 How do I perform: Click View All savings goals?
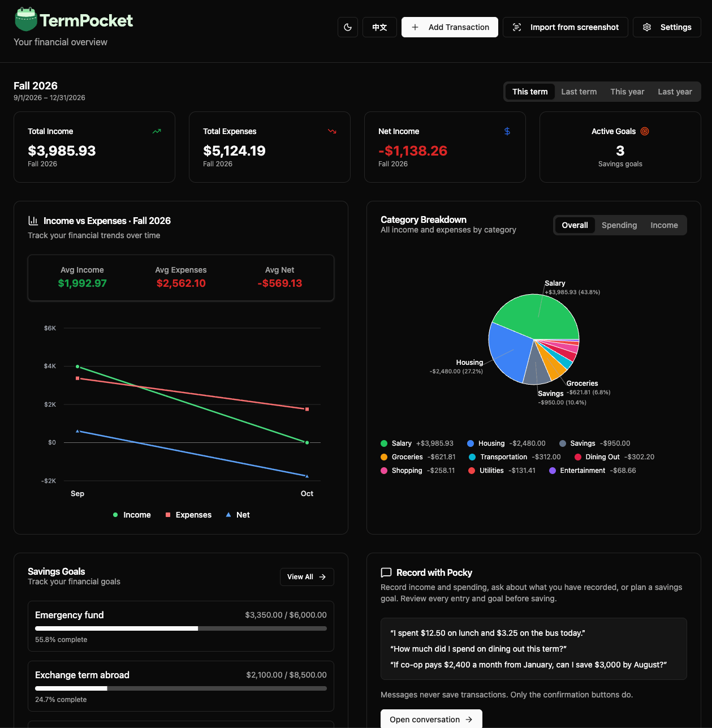(x=307, y=577)
